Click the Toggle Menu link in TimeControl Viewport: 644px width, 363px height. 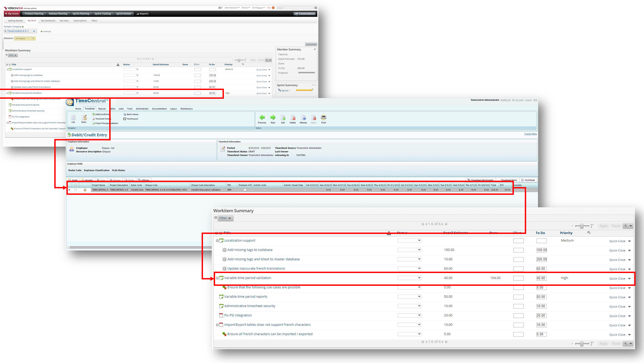[530, 134]
